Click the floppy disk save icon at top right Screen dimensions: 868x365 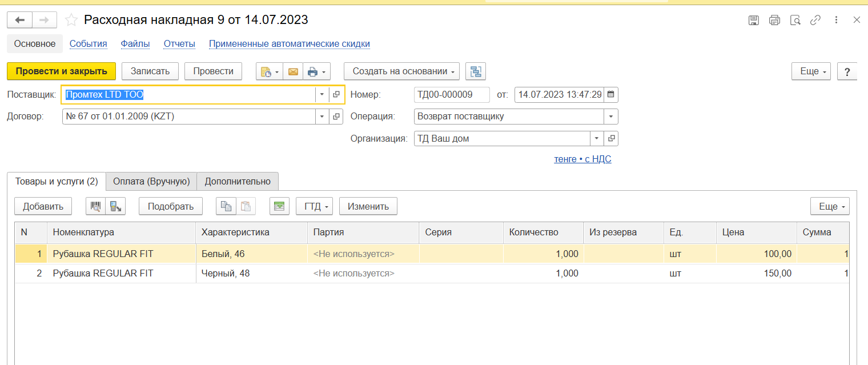[x=754, y=20]
